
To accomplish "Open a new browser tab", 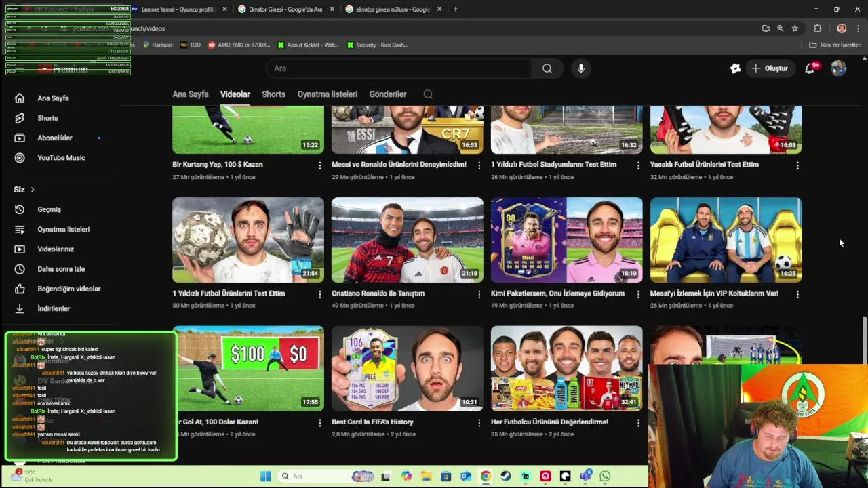I will click(x=455, y=9).
